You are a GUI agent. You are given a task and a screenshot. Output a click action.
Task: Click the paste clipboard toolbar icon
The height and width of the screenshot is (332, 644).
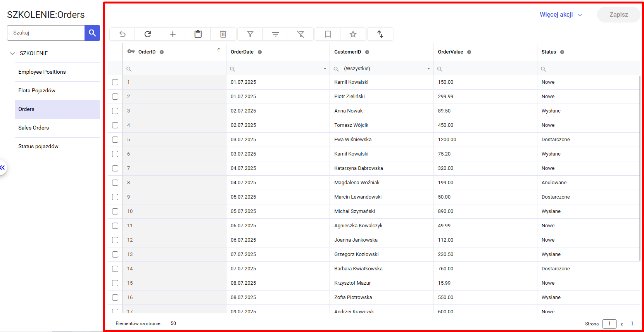point(198,34)
